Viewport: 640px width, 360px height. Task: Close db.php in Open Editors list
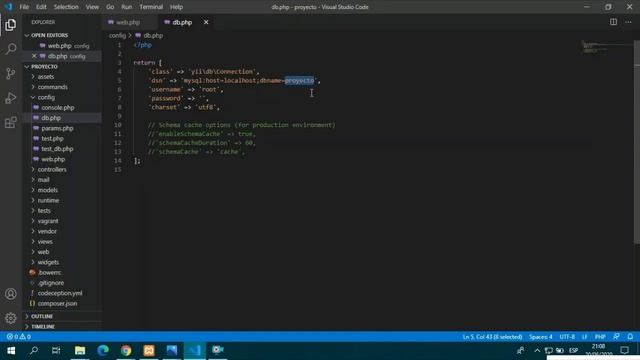point(34,56)
